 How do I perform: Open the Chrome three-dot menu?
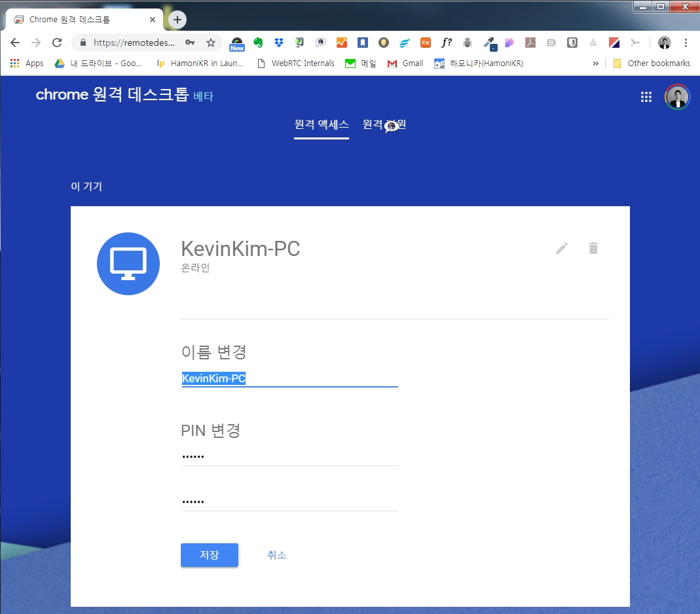tap(686, 43)
